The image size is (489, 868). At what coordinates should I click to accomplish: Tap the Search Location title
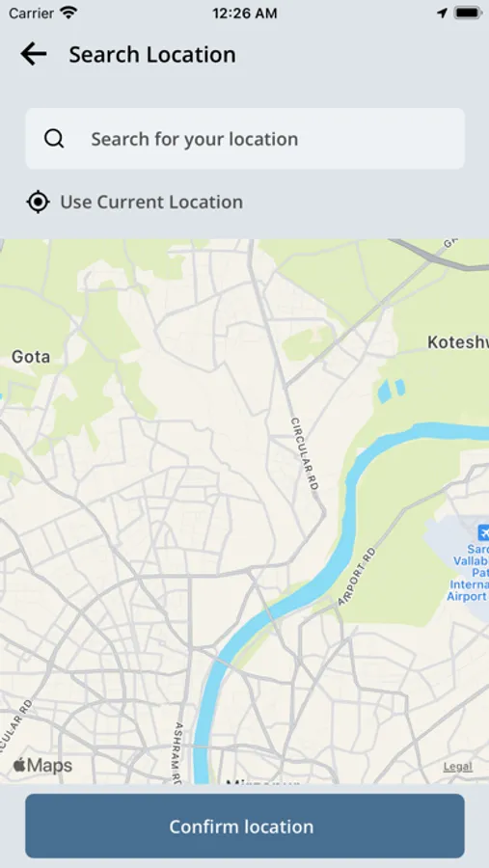coord(152,55)
